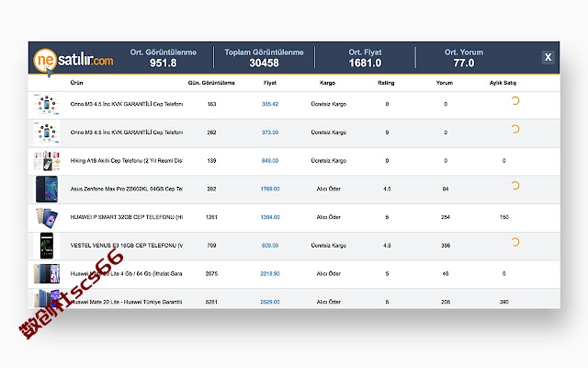The width and height of the screenshot is (588, 368).
Task: Click the Ort. Fiyat value 1681.0
Action: [365, 63]
